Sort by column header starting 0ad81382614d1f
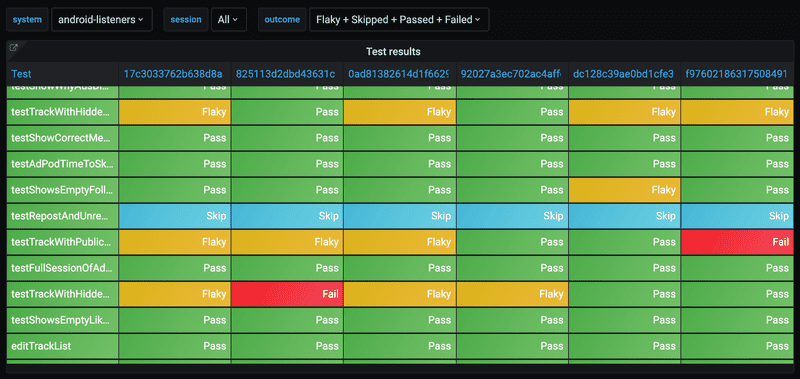Screen dimensions: 800x379 [398, 74]
